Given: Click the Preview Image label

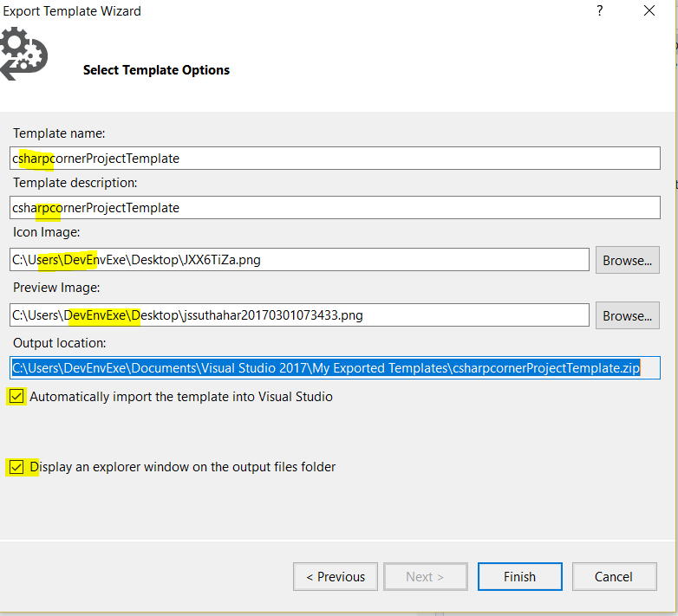Looking at the screenshot, I should pos(56,288).
